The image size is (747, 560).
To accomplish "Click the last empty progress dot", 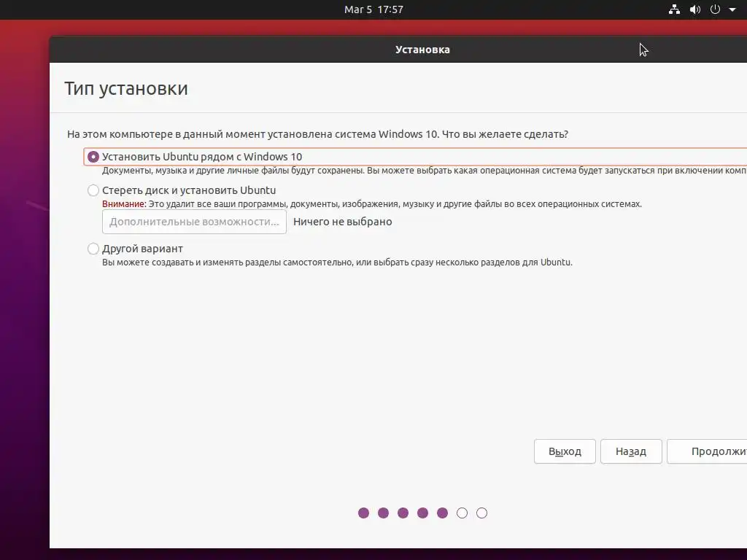I will coord(481,513).
